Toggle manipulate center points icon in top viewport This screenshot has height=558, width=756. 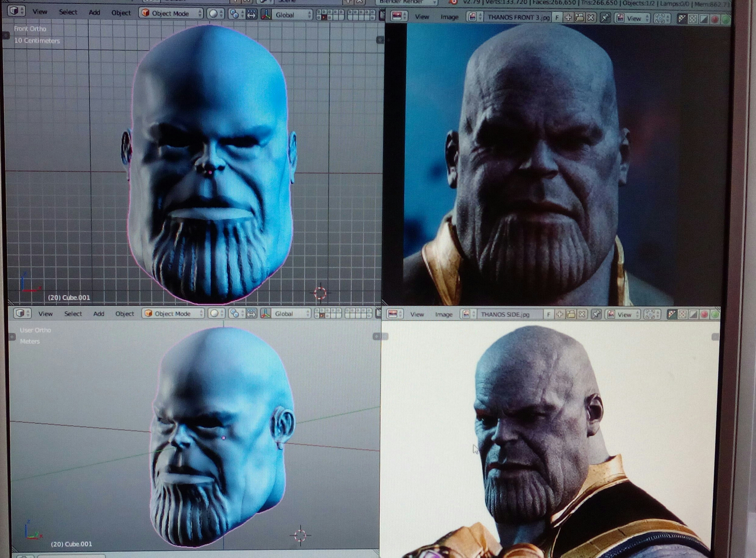point(251,15)
